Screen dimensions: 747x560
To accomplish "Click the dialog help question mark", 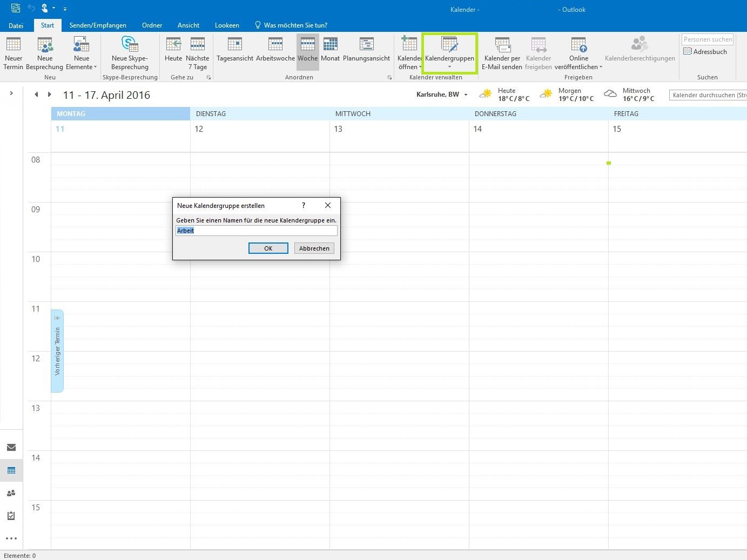I will 304,205.
